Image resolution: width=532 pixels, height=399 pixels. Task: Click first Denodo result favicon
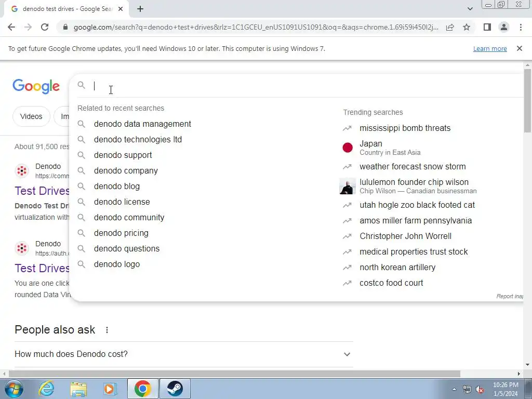(x=22, y=170)
